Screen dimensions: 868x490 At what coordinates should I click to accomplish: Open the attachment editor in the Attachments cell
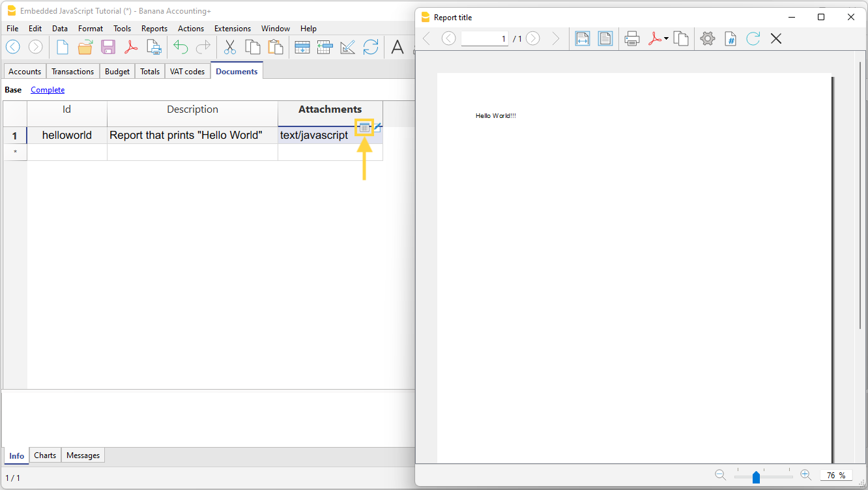tap(364, 127)
